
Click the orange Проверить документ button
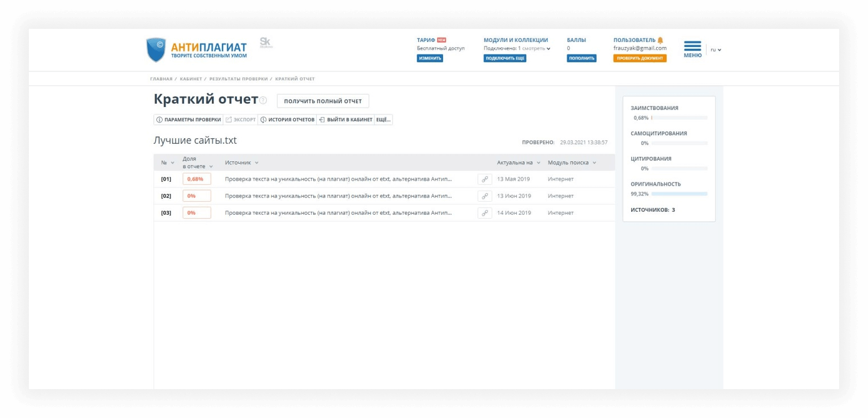640,58
